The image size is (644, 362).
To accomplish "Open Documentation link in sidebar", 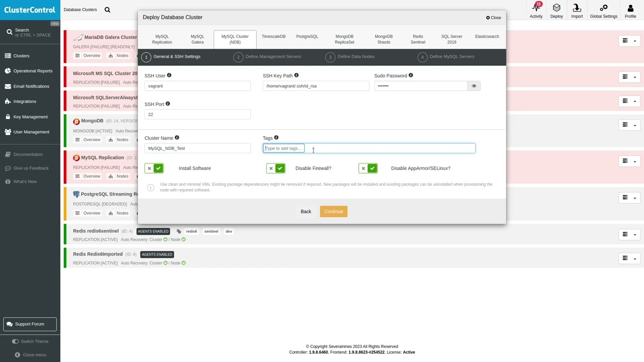I will coord(28,154).
